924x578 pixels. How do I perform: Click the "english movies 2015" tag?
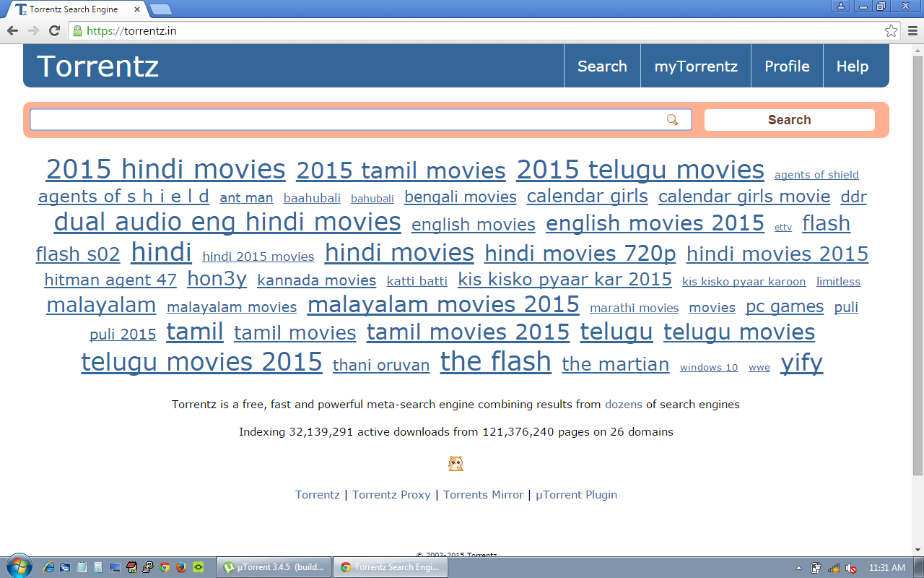tap(655, 223)
